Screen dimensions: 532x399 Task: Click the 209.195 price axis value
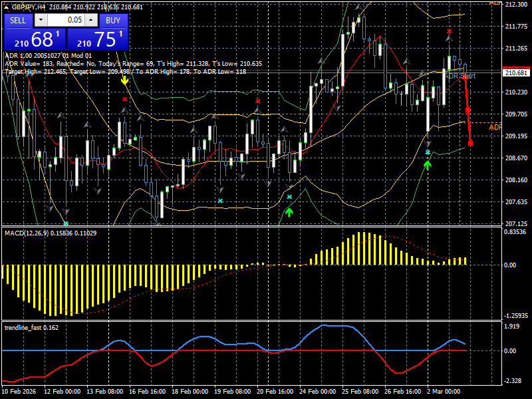517,136
